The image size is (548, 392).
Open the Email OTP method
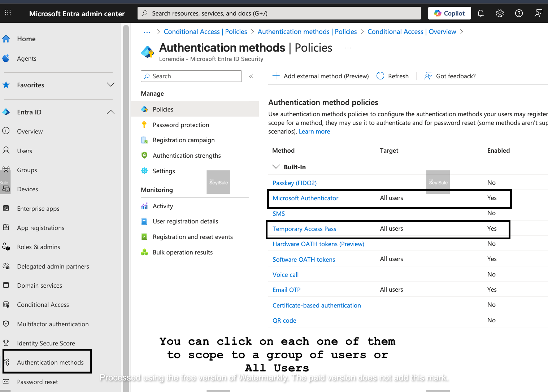click(x=287, y=290)
